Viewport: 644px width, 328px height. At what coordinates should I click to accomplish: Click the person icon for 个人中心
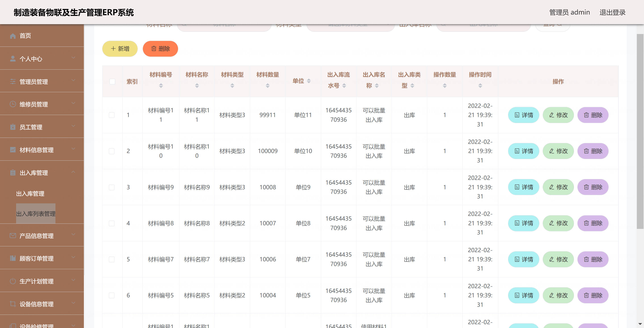tap(13, 59)
